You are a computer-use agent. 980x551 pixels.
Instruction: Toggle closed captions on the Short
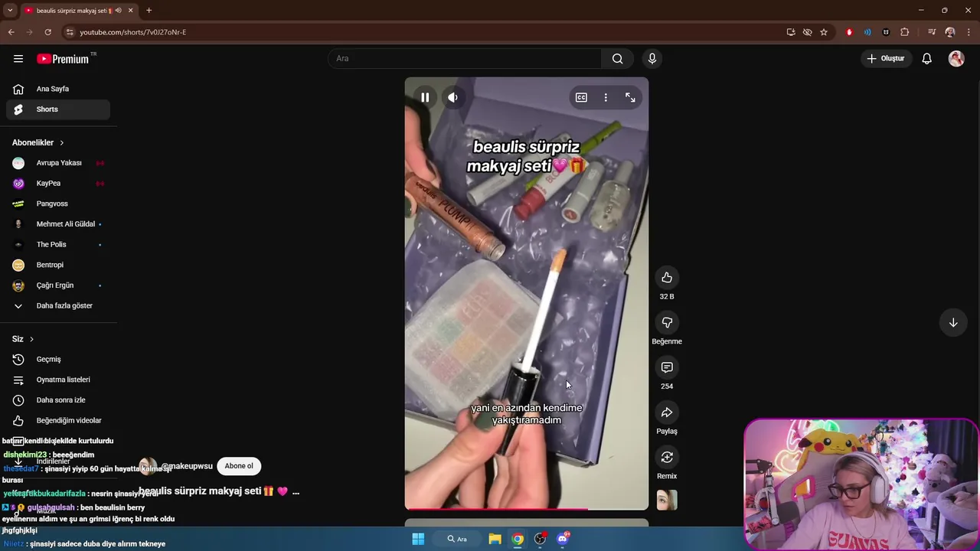[581, 97]
